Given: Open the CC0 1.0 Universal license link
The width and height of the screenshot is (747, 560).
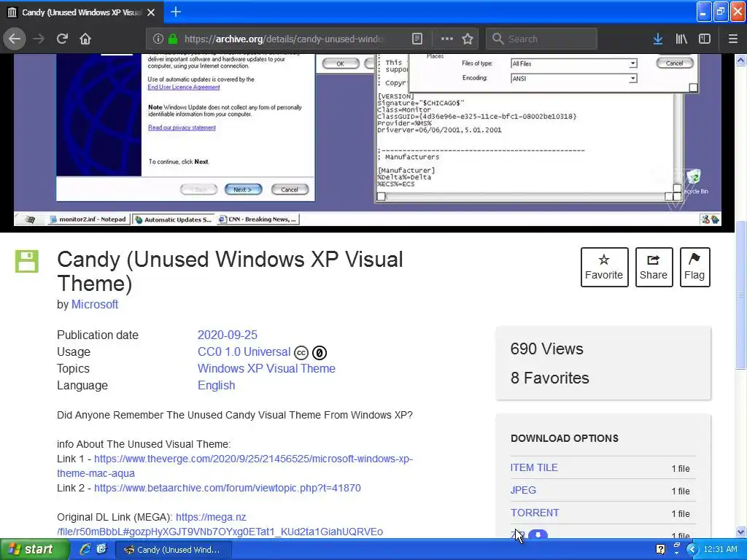Looking at the screenshot, I should 244,352.
